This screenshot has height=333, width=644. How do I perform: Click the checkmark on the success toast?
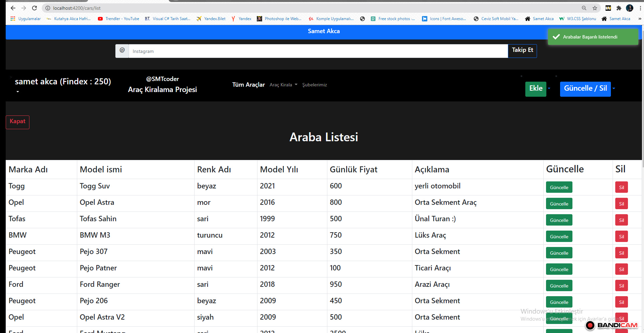point(556,36)
